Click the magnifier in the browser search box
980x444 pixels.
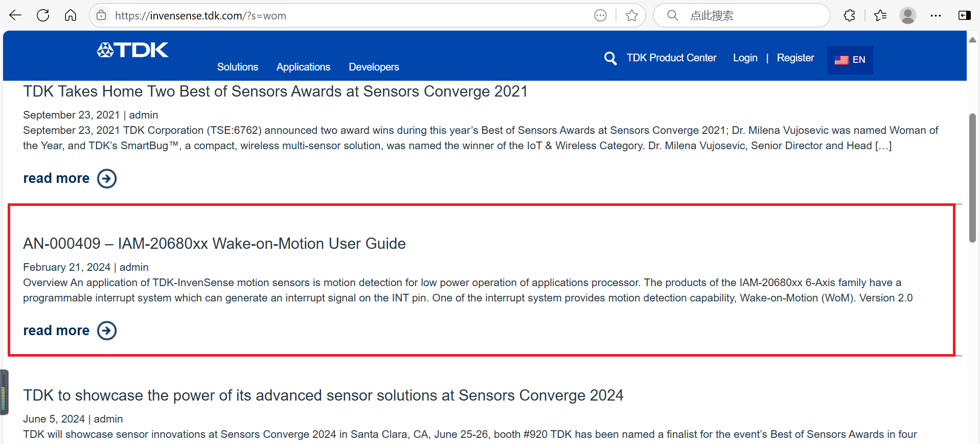coord(673,15)
